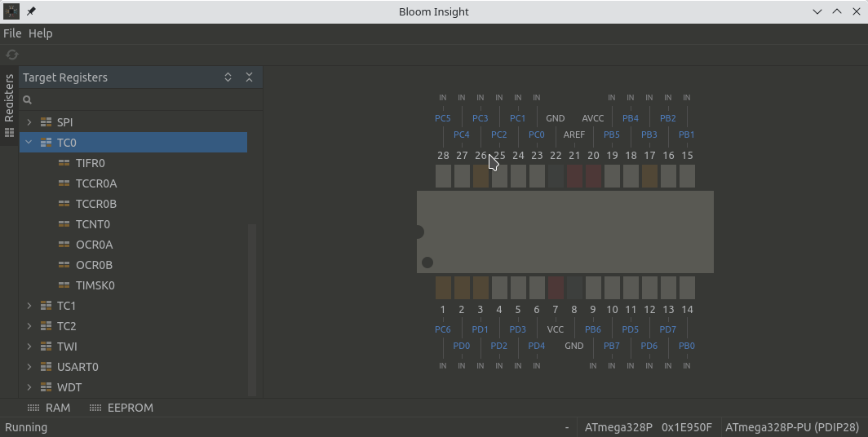This screenshot has height=437, width=868.
Task: Click the search magnifier icon in registers panel
Action: tap(27, 99)
